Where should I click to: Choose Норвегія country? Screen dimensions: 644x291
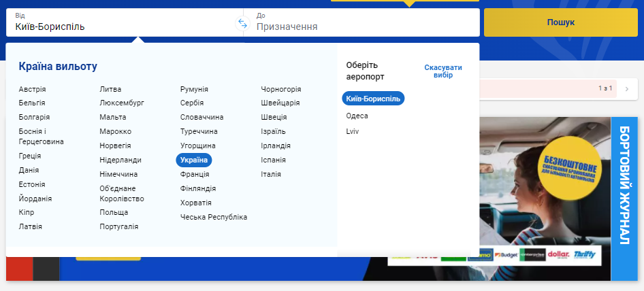116,145
